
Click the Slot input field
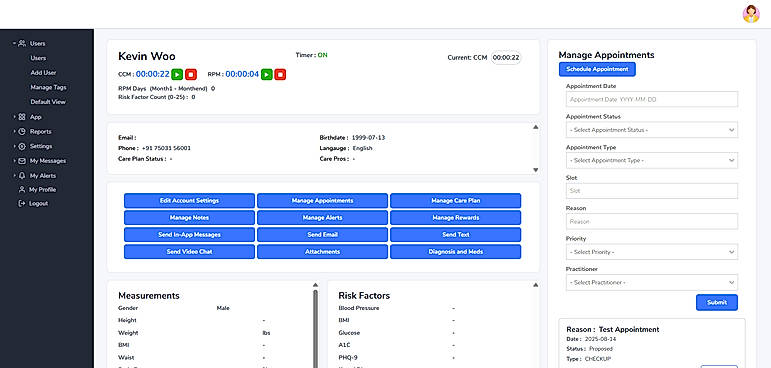click(652, 191)
